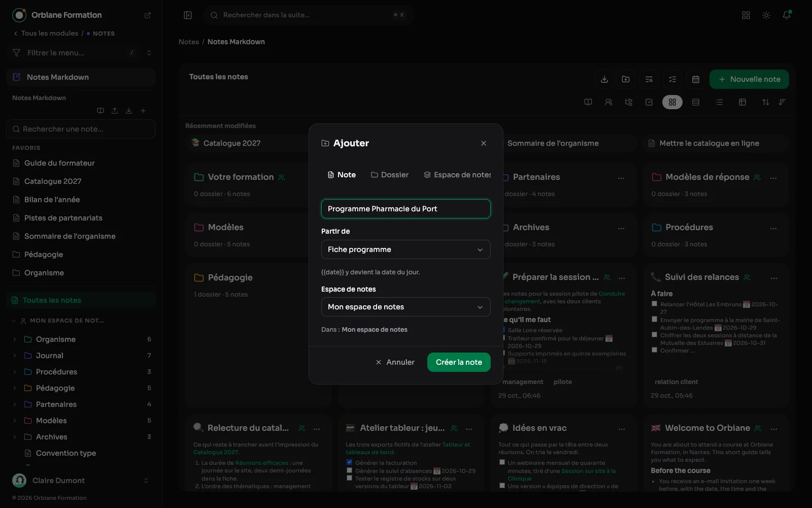Image resolution: width=812 pixels, height=508 pixels.
Task: Open the calendar icon in notes toolbar
Action: pos(696,79)
